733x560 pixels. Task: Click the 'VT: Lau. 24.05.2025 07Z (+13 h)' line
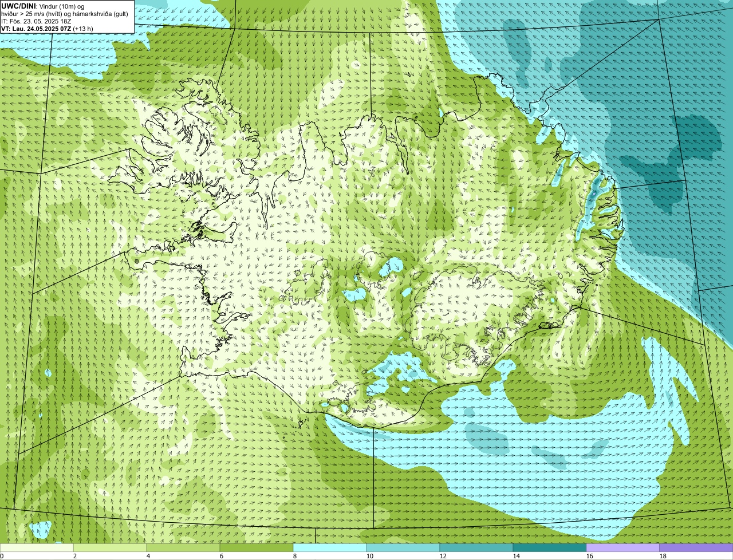click(x=47, y=28)
